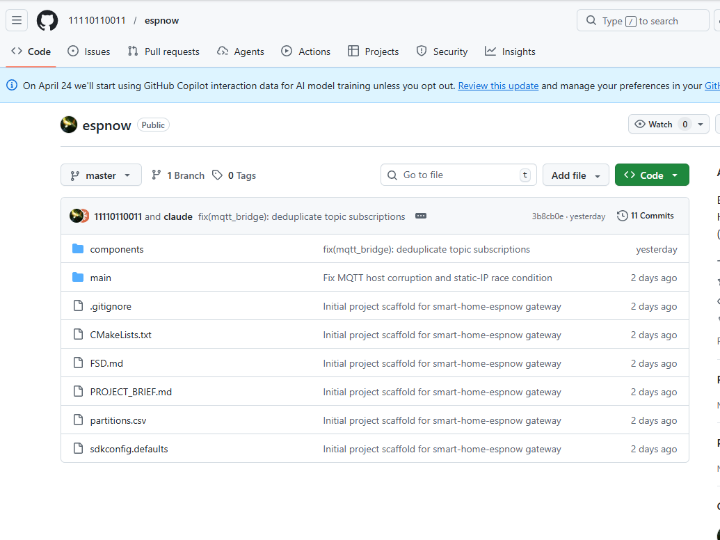Open the Add file dropdown
Image resolution: width=720 pixels, height=540 pixels.
pos(576,175)
